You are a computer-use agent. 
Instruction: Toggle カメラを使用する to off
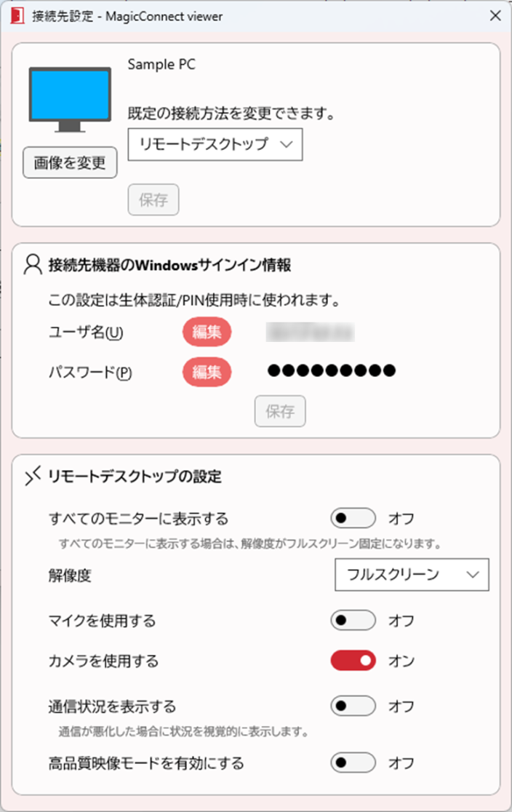353,661
